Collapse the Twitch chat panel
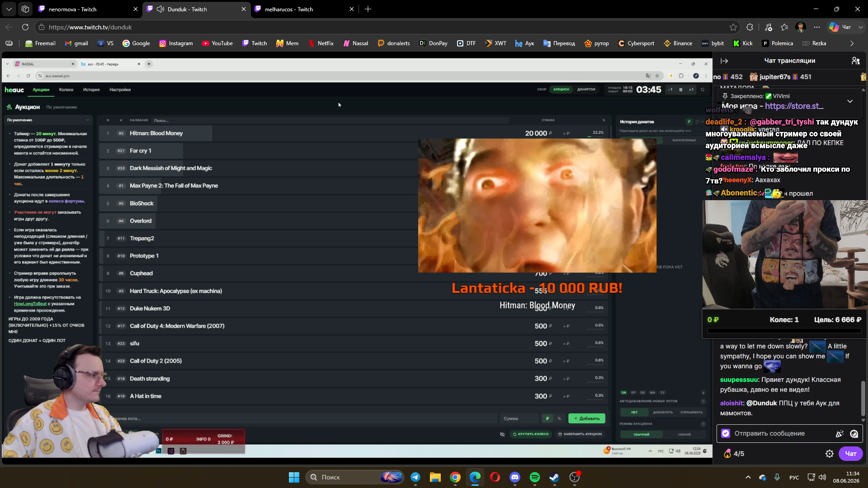The width and height of the screenshot is (868, 488). coord(724,61)
